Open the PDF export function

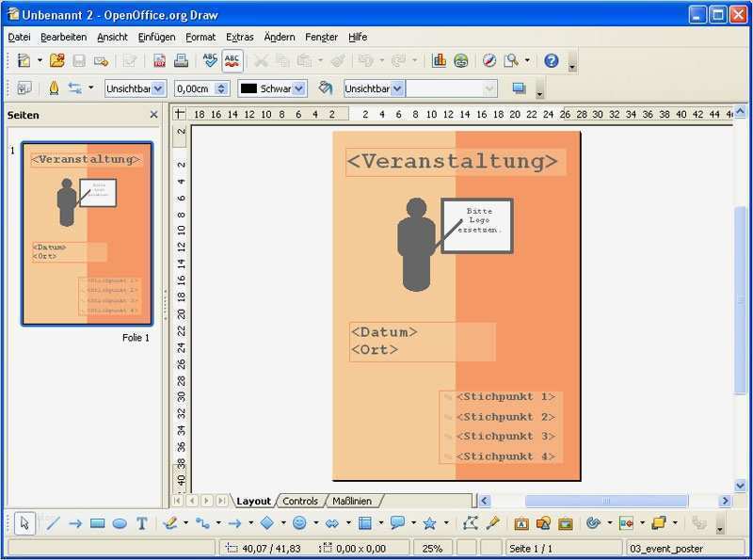pos(158,60)
